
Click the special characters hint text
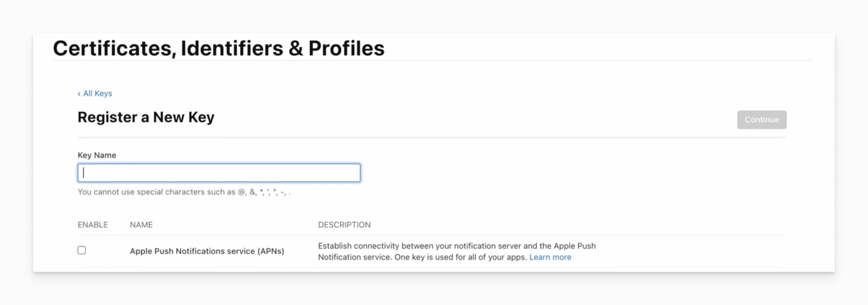184,192
